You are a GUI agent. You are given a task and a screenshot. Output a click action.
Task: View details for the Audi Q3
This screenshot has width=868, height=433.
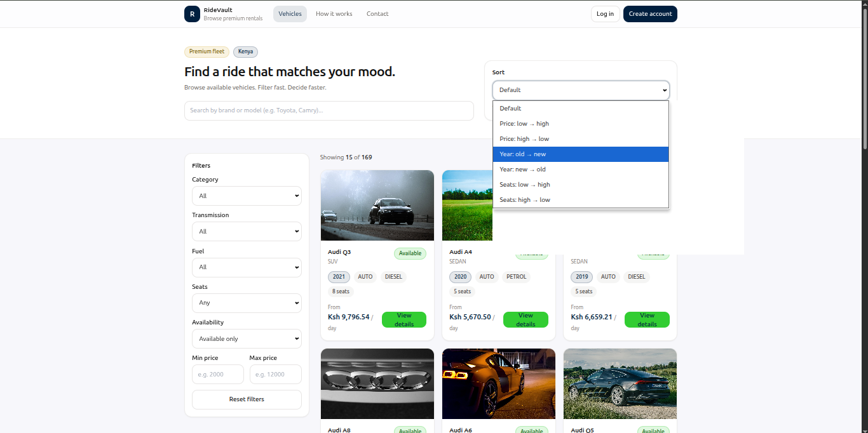[404, 319]
